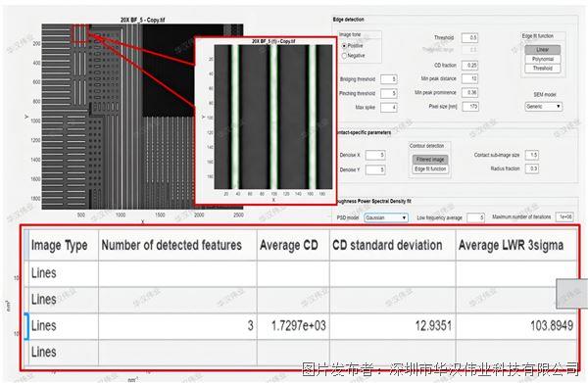Click the zoomed line pattern inset image
This screenshot has height=383, width=588.
[273, 117]
